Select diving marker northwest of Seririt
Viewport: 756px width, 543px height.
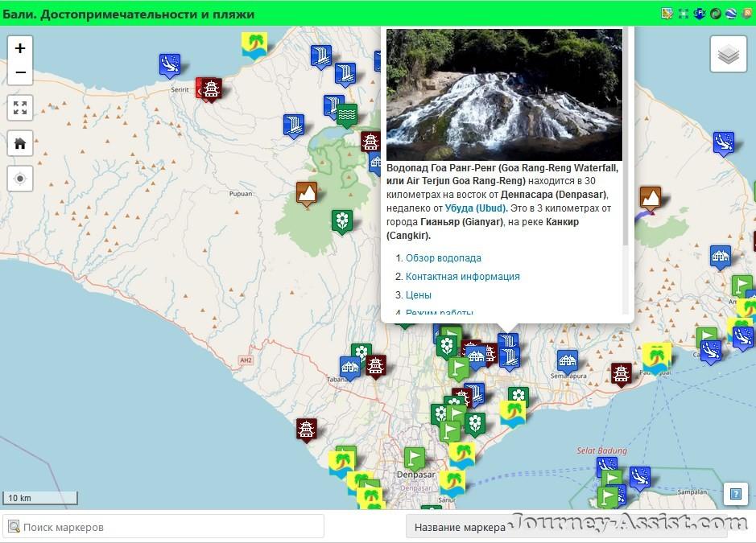click(170, 65)
